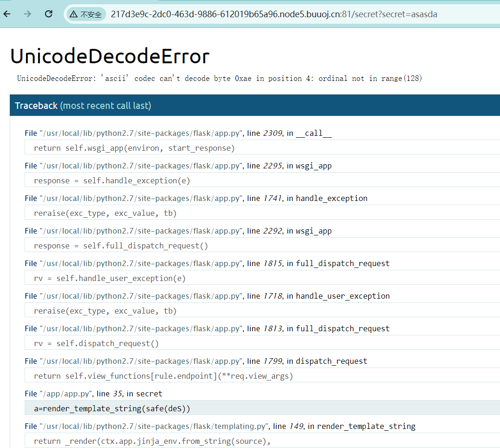The image size is (500, 448).
Task: Click the 不安全 security warning badge
Action: point(86,14)
